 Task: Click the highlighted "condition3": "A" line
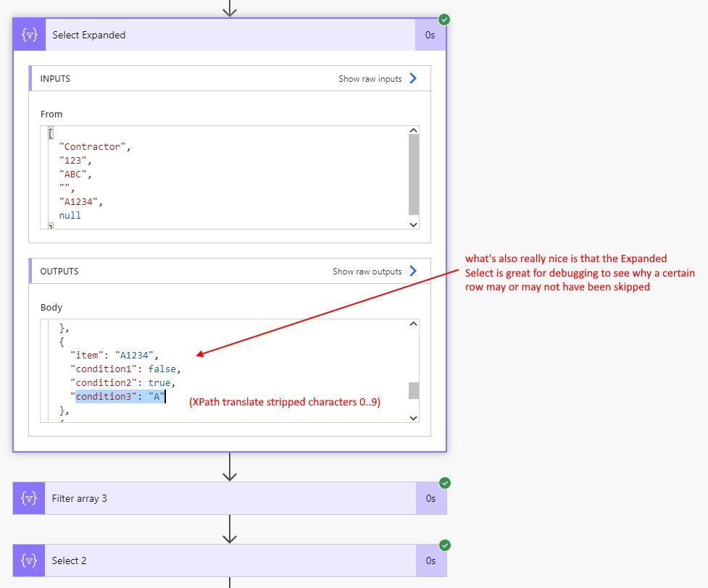(117, 396)
